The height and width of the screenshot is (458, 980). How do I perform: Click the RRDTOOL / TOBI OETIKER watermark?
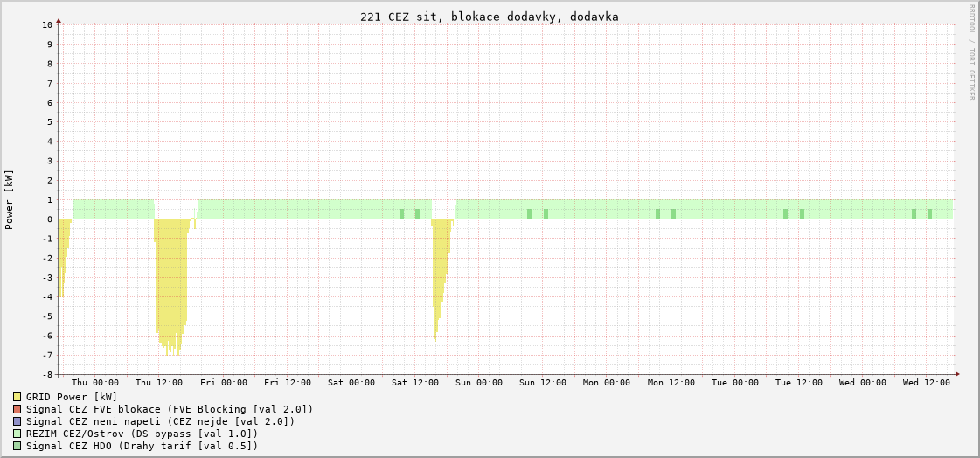coord(970,52)
